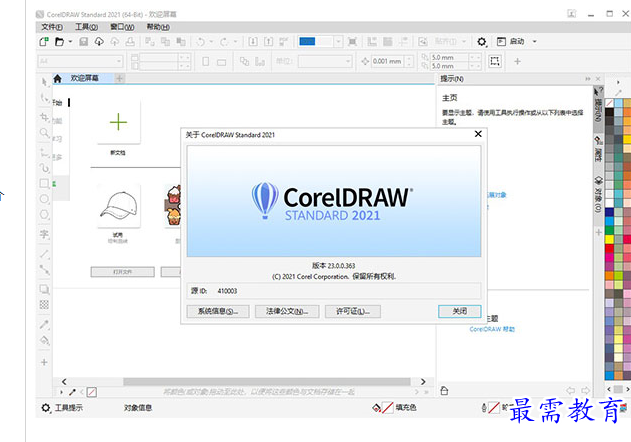This screenshot has height=442, width=631.
Task: Click the new document plus thumbnail
Action: (118, 122)
